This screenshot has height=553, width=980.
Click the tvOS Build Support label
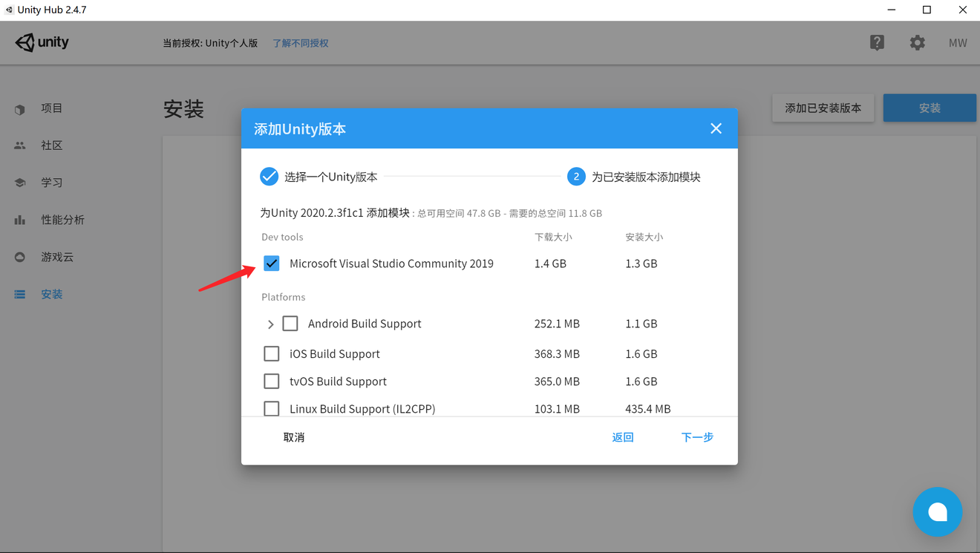point(338,382)
